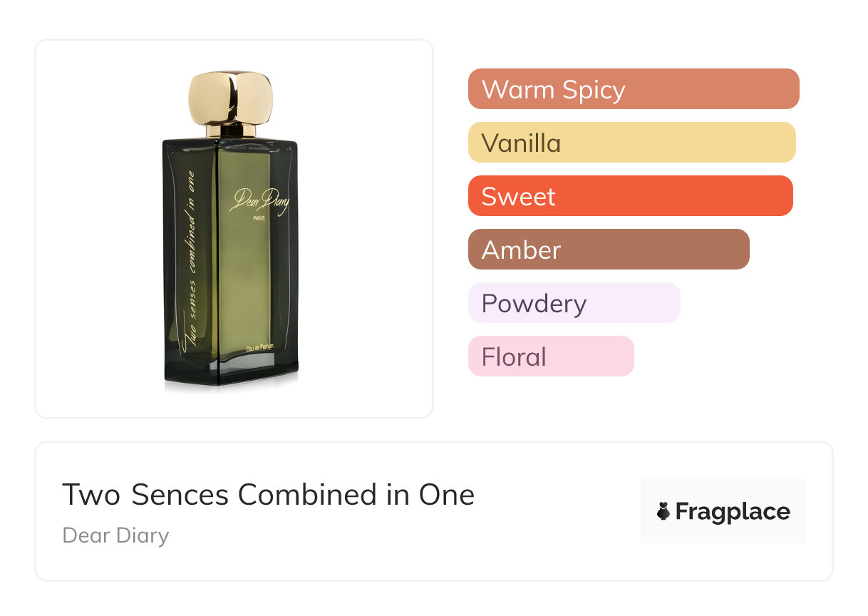
Task: Open the Two Sences Combined in One title
Action: 268,494
